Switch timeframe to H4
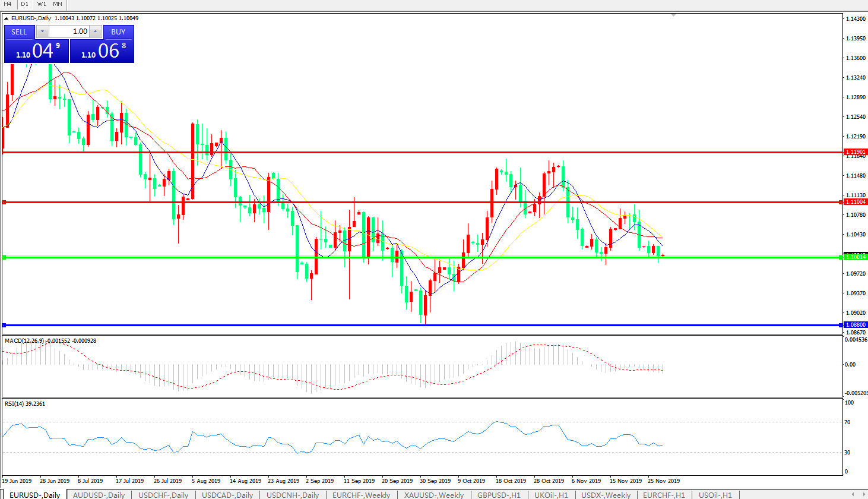The image size is (868, 499). coord(8,4)
